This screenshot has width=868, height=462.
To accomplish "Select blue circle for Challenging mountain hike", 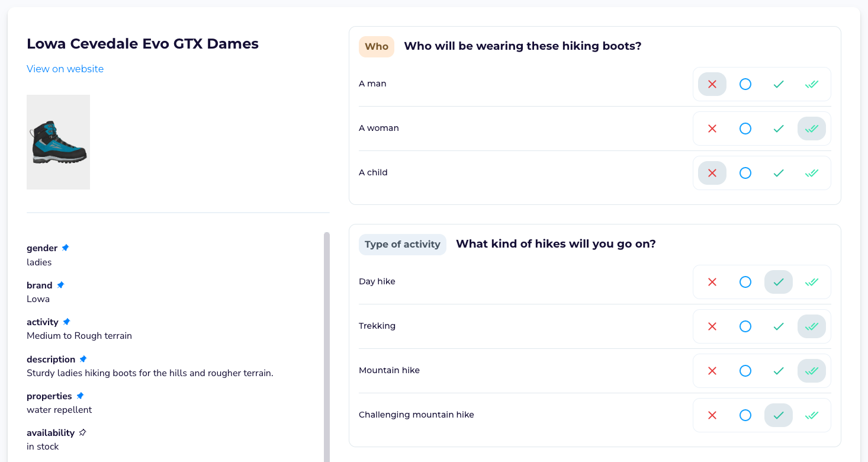I will point(745,415).
